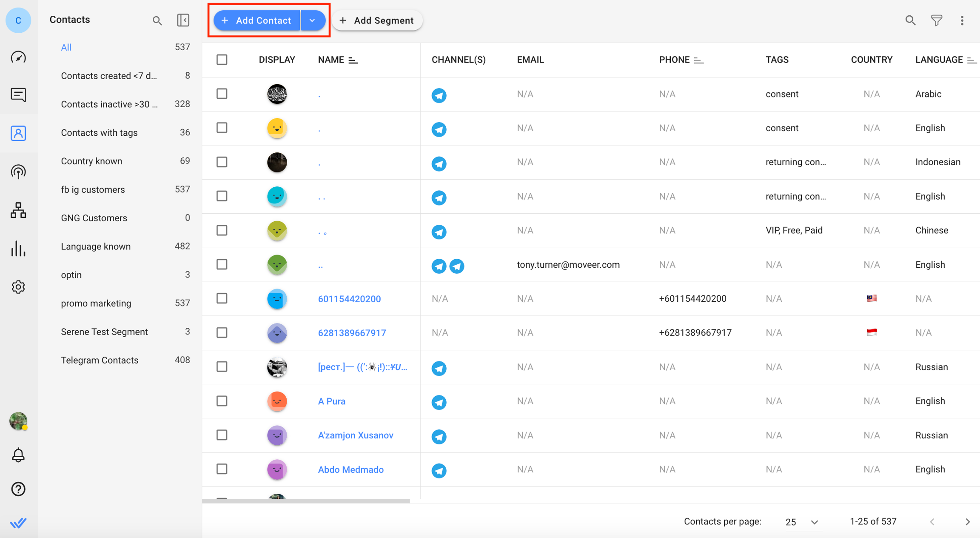Tick the select-all contacts checkbox
The image size is (980, 538).
222,60
